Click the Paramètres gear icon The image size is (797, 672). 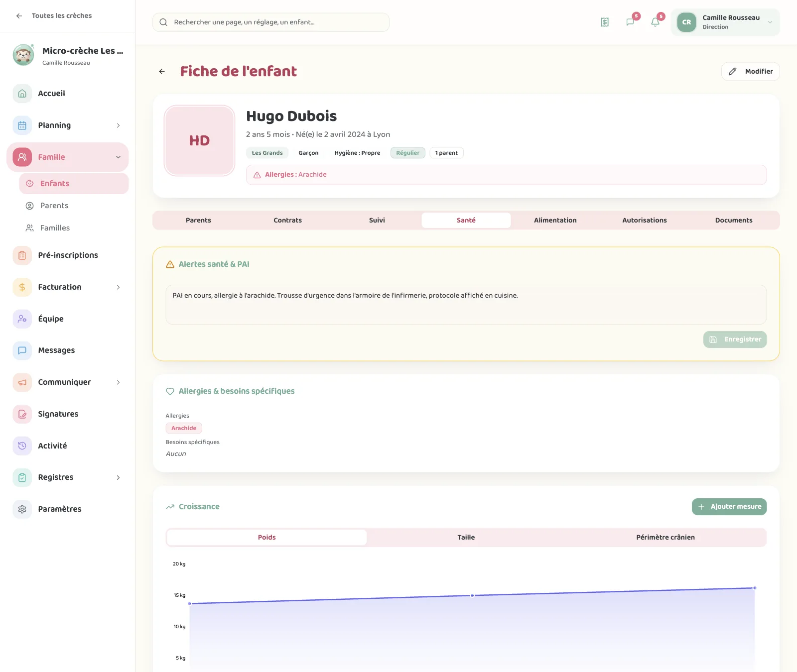pyautogui.click(x=22, y=509)
